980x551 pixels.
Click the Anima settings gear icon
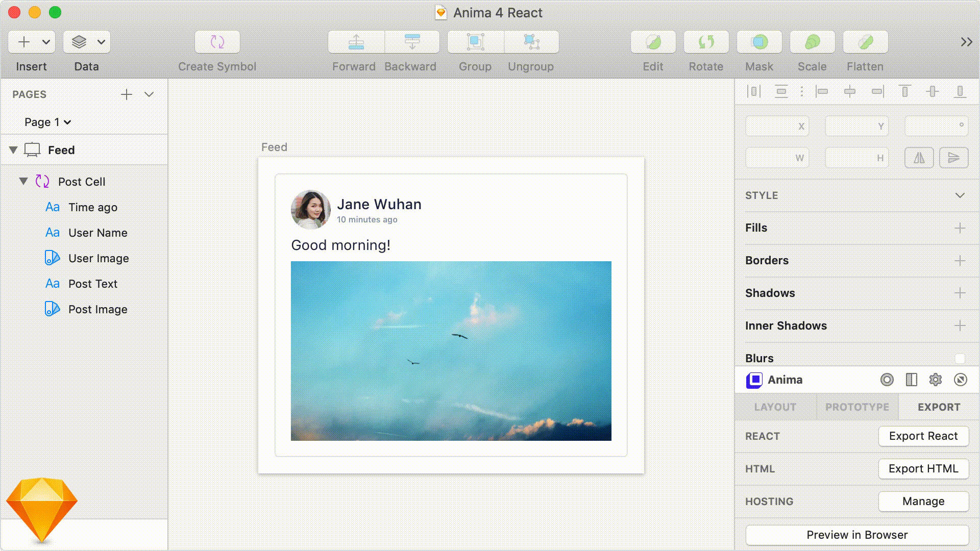[x=935, y=380]
